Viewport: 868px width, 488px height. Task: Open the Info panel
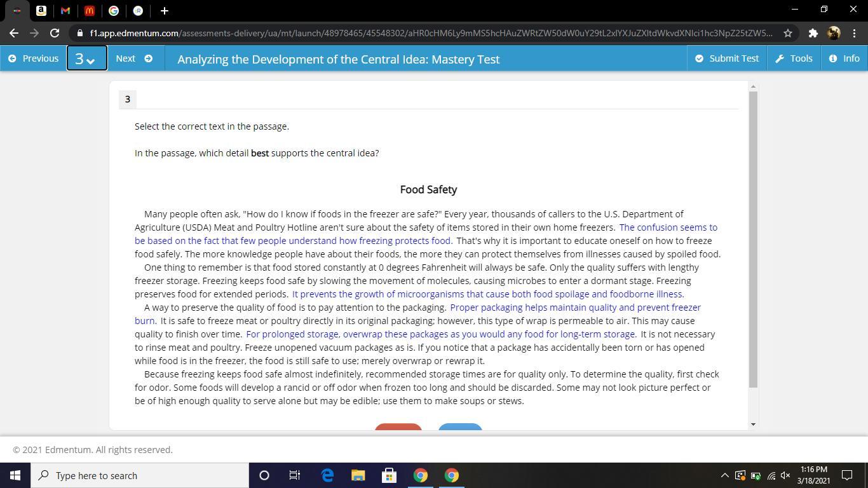pyautogui.click(x=844, y=58)
